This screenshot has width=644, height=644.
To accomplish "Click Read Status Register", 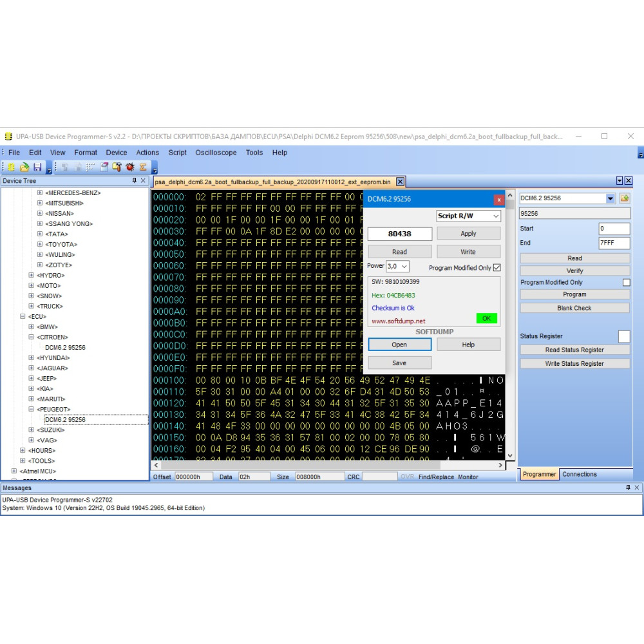I will point(574,350).
